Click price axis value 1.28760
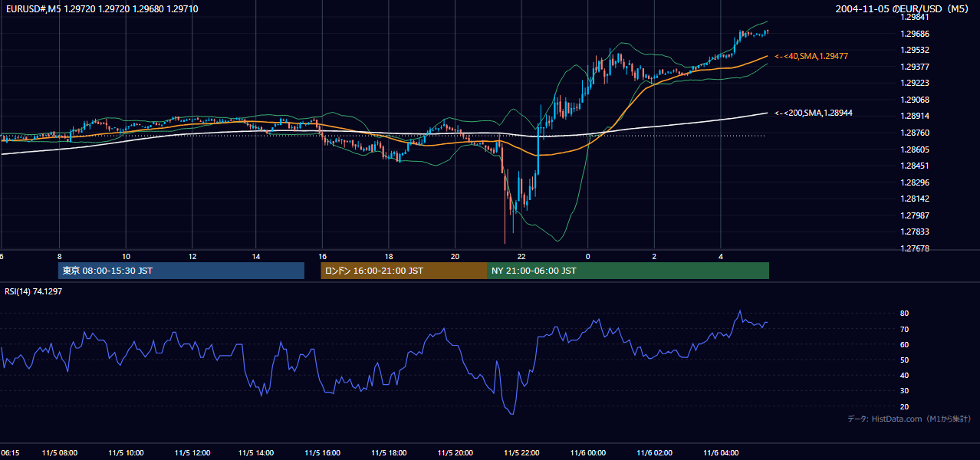The height and width of the screenshot is (460, 980). click(916, 133)
